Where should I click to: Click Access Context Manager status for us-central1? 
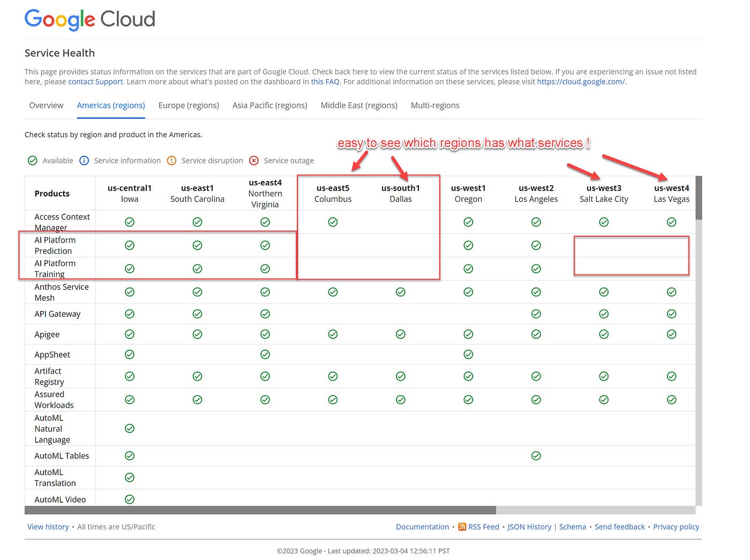click(x=130, y=222)
